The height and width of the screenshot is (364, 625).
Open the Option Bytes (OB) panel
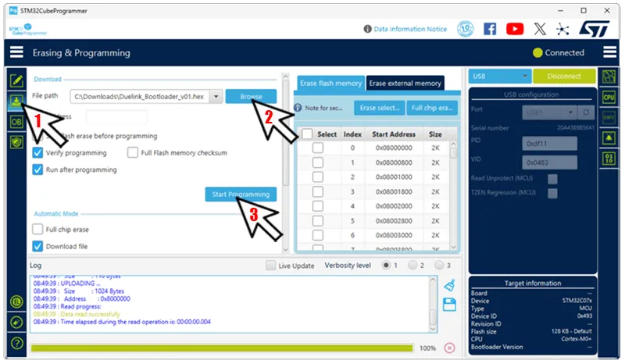pos(16,122)
